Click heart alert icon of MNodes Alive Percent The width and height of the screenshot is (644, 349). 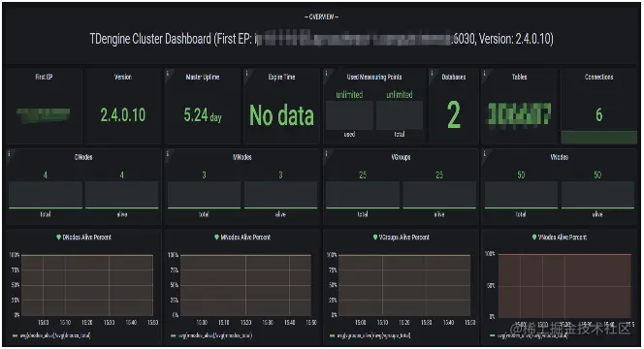coord(217,237)
